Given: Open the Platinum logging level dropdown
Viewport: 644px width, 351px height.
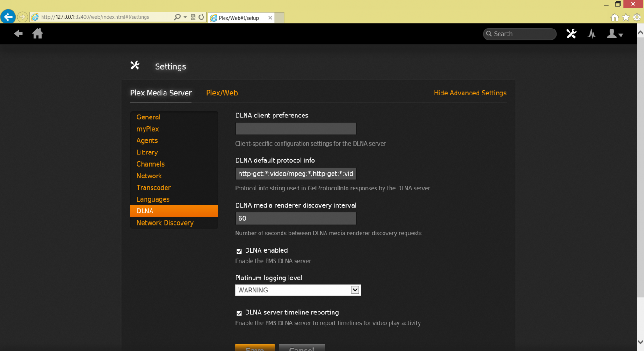Looking at the screenshot, I should (x=298, y=290).
